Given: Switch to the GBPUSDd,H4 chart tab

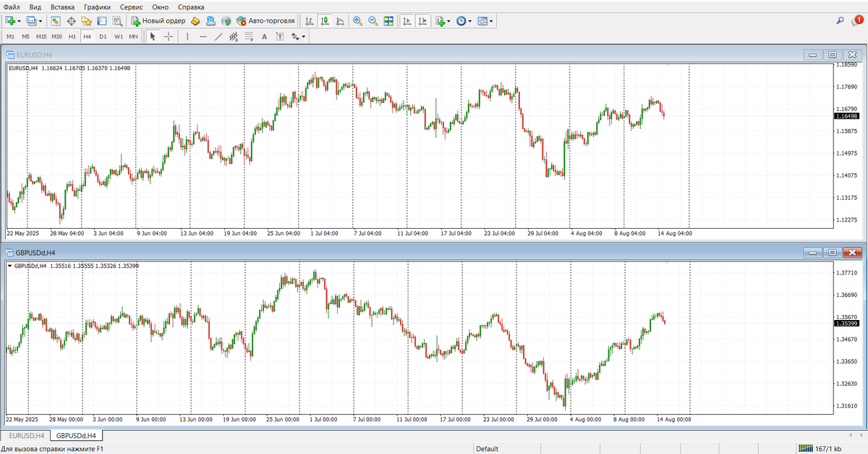Looking at the screenshot, I should [76, 436].
